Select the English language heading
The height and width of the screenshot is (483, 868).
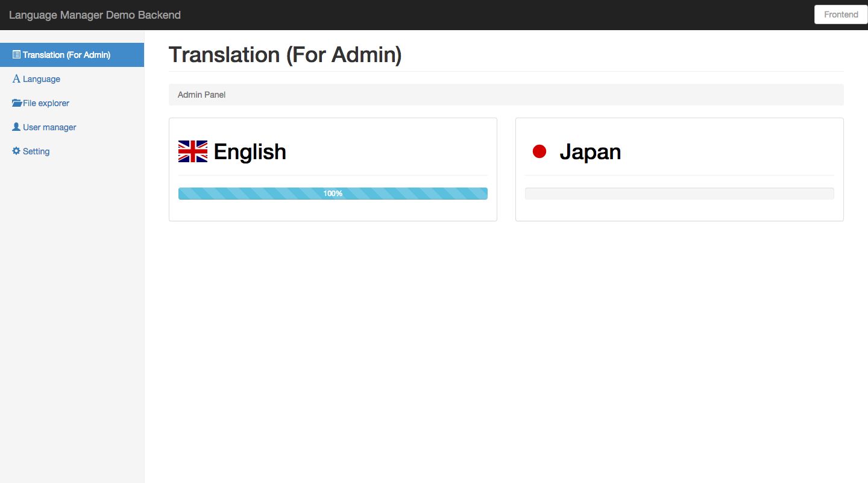point(250,151)
